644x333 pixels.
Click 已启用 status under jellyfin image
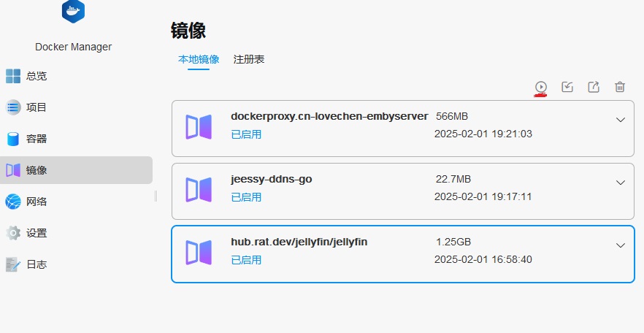pos(246,260)
